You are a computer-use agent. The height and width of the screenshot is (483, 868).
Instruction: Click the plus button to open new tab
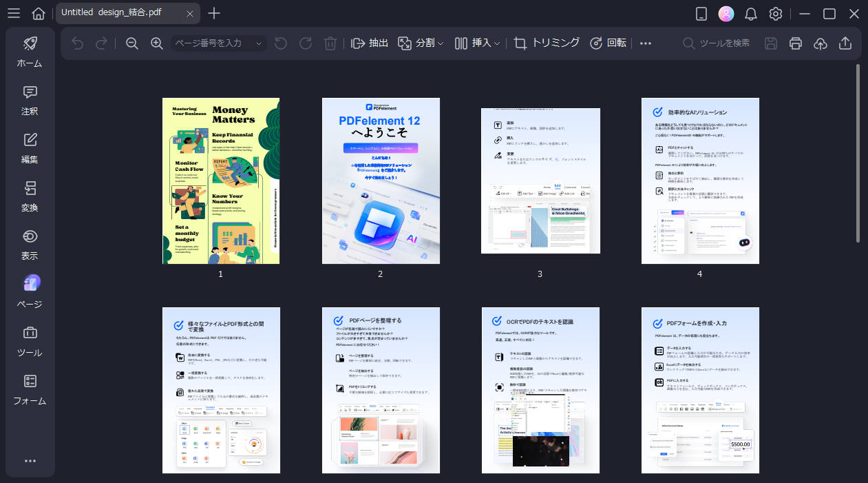click(213, 13)
